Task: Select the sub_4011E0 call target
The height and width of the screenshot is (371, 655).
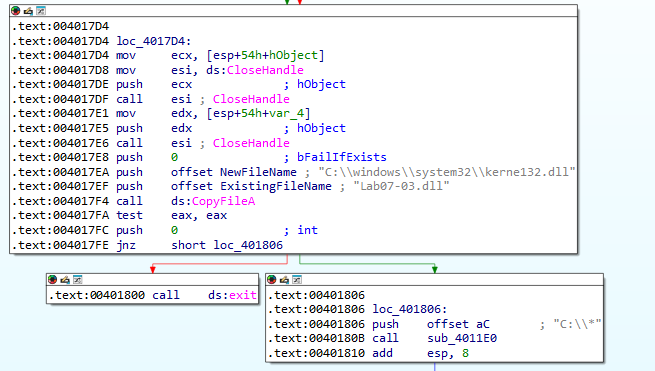Action: coord(462,338)
